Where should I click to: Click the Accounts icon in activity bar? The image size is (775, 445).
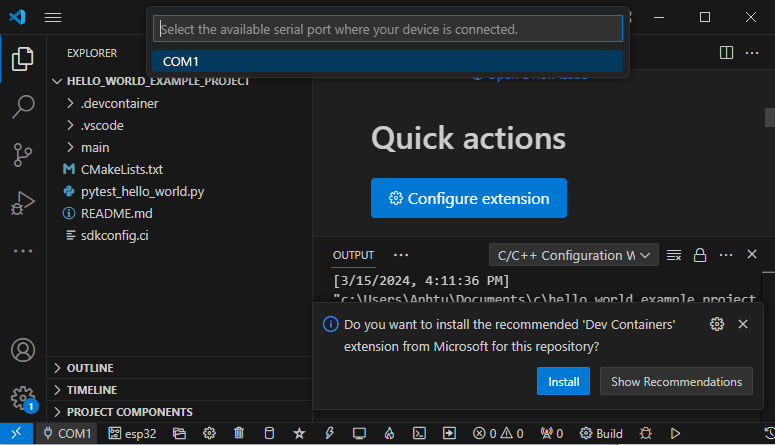[x=22, y=351]
